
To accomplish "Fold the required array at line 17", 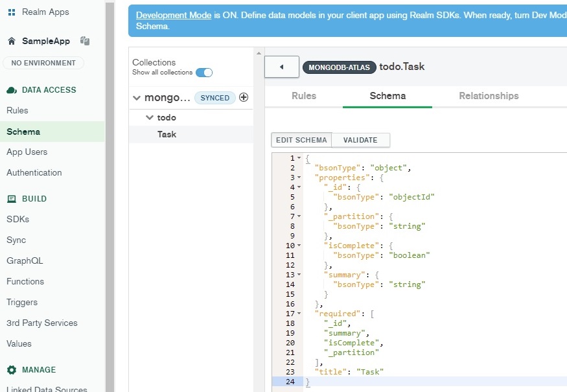I will pos(299,314).
